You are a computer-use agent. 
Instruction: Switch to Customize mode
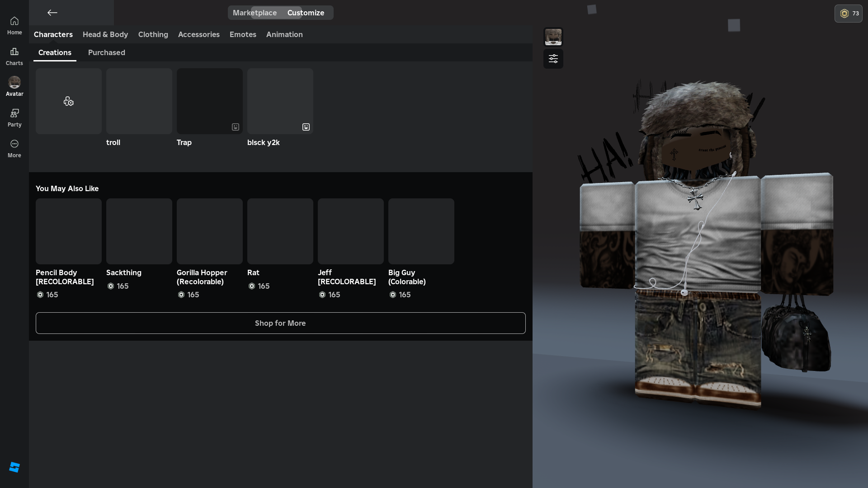(306, 13)
